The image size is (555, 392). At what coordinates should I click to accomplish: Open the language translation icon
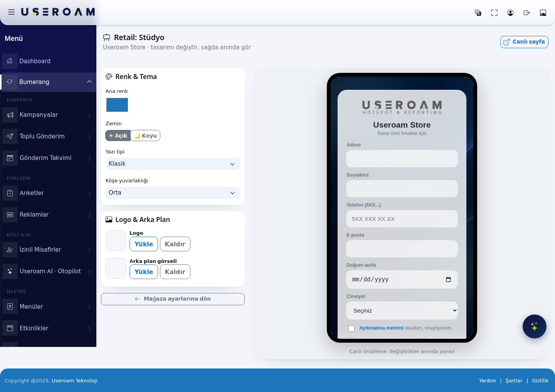(x=478, y=13)
